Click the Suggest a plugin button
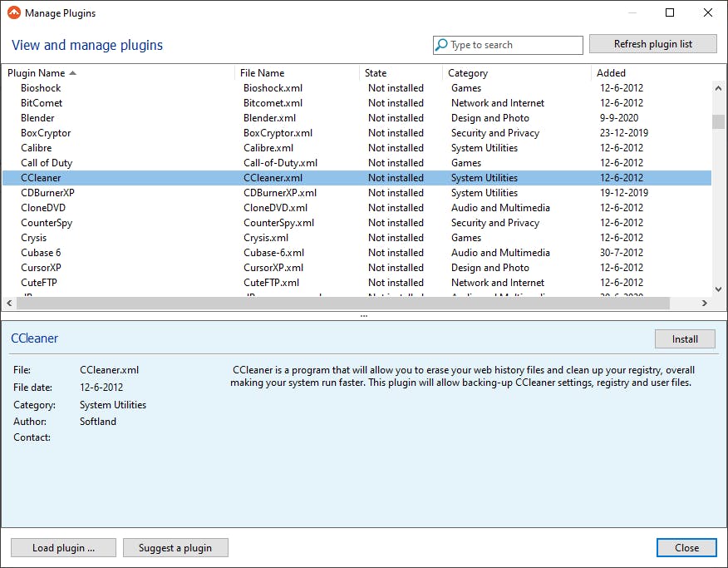Viewport: 728px width, 568px height. [175, 548]
